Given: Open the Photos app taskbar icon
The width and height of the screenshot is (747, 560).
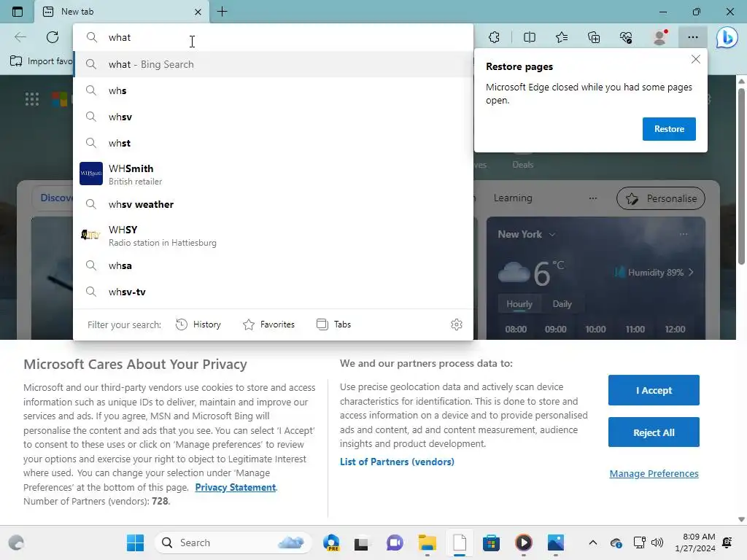Looking at the screenshot, I should pyautogui.click(x=555, y=542).
